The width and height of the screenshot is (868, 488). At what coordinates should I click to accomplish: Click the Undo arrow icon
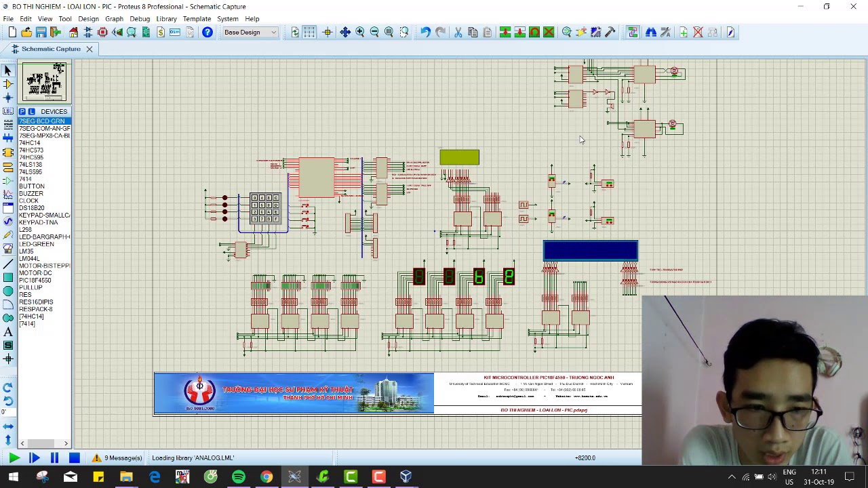pyautogui.click(x=425, y=32)
